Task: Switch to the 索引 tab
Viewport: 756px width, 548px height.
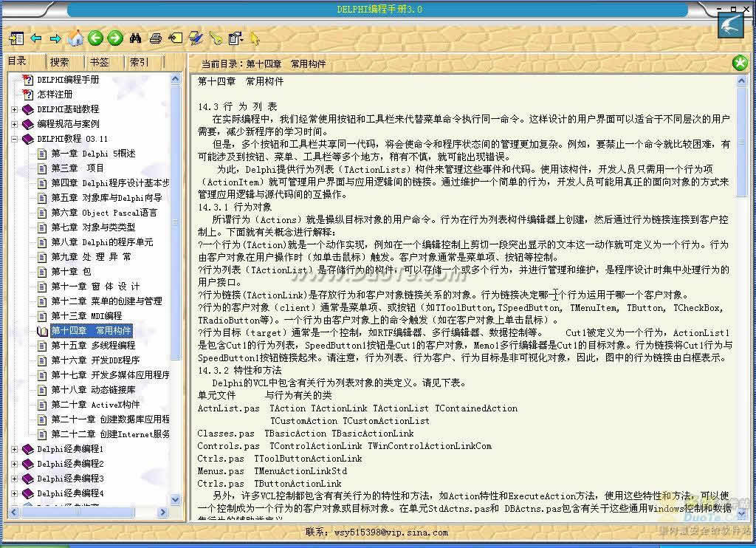Action: 139,62
